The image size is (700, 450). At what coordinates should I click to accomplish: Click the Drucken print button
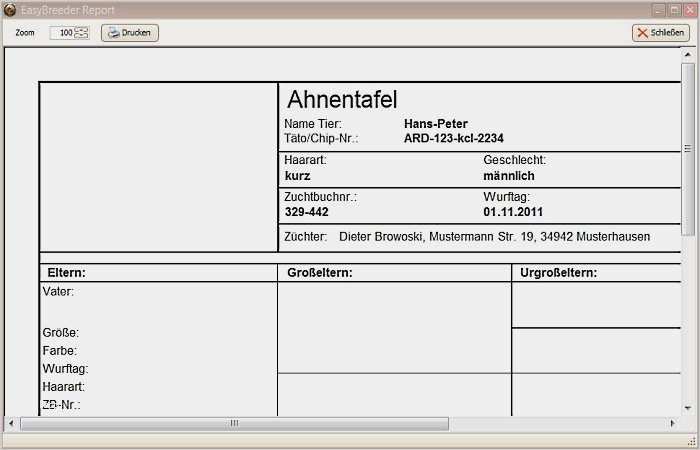(129, 33)
